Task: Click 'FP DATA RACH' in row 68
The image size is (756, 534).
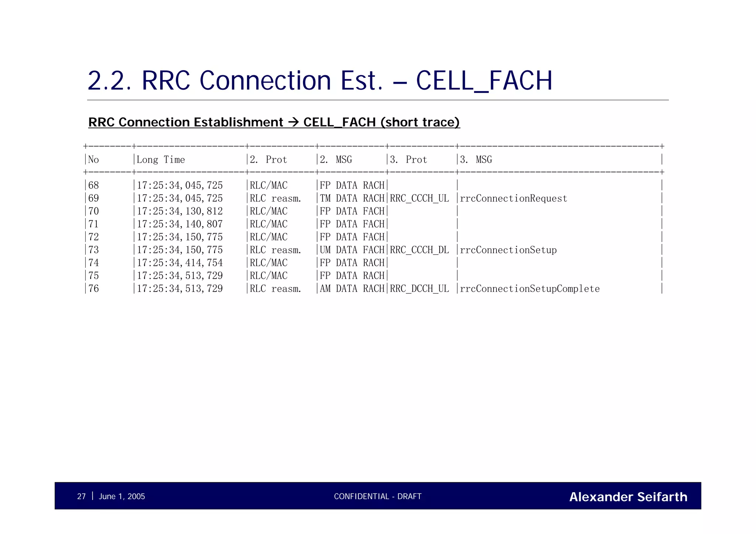Action: click(x=352, y=185)
